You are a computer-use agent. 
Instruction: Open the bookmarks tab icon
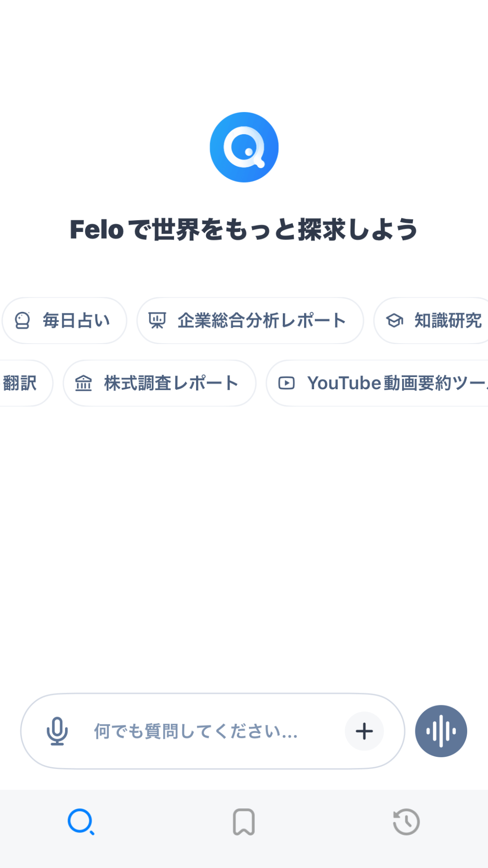click(x=244, y=822)
